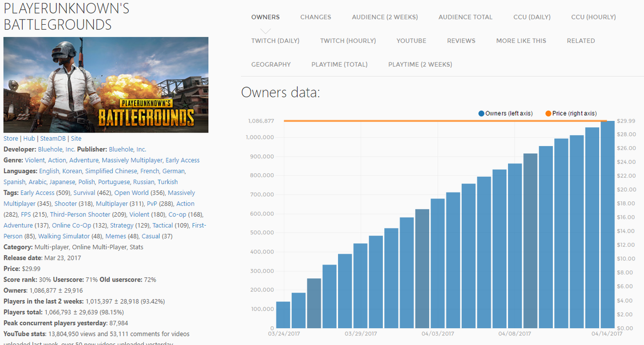The height and width of the screenshot is (345, 644).
Task: Open the Early Access genre link
Action: tap(183, 160)
